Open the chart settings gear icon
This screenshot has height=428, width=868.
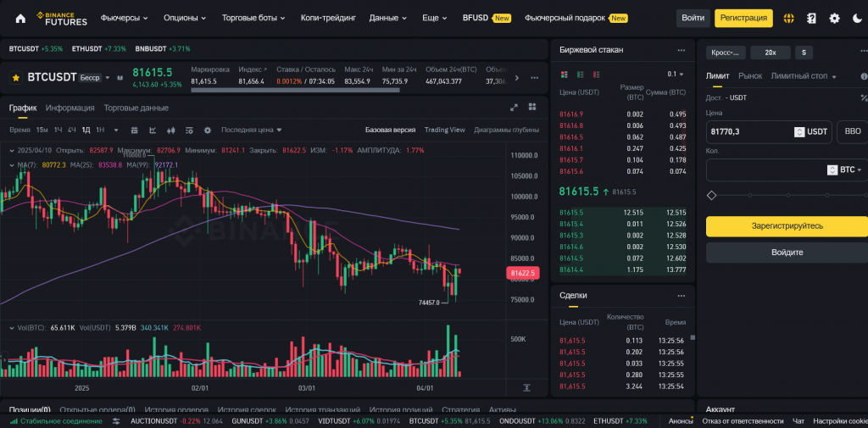[208, 131]
